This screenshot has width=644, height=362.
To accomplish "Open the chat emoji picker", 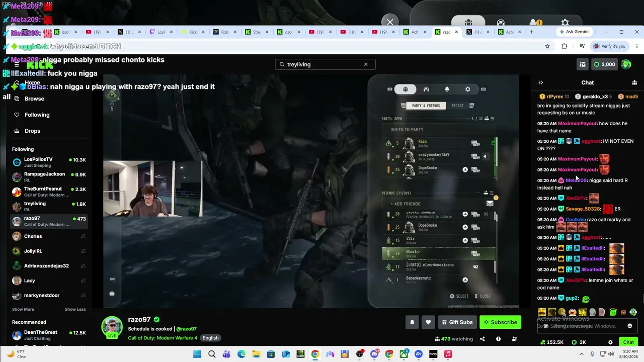I will coord(630,326).
